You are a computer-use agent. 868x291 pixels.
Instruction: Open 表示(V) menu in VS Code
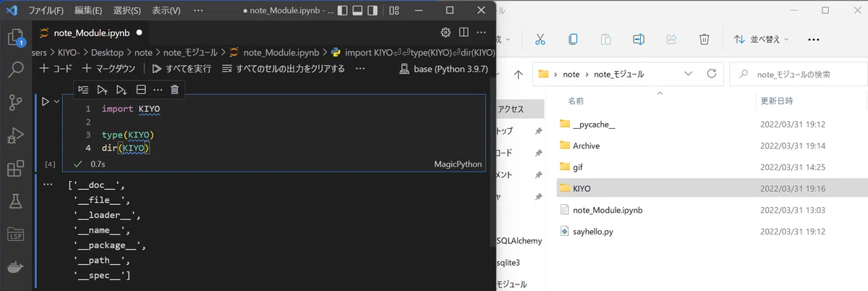(166, 11)
